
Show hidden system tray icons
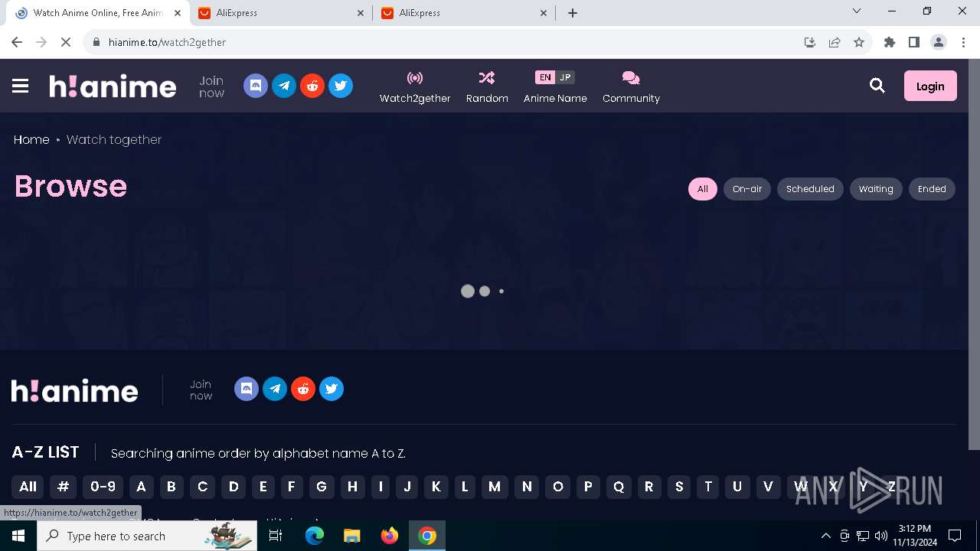pyautogui.click(x=825, y=536)
